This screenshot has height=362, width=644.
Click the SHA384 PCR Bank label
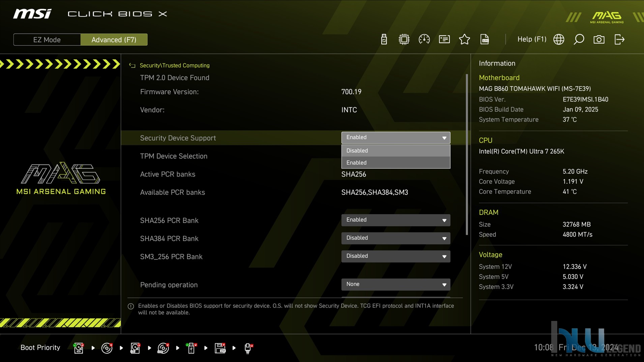(x=169, y=239)
